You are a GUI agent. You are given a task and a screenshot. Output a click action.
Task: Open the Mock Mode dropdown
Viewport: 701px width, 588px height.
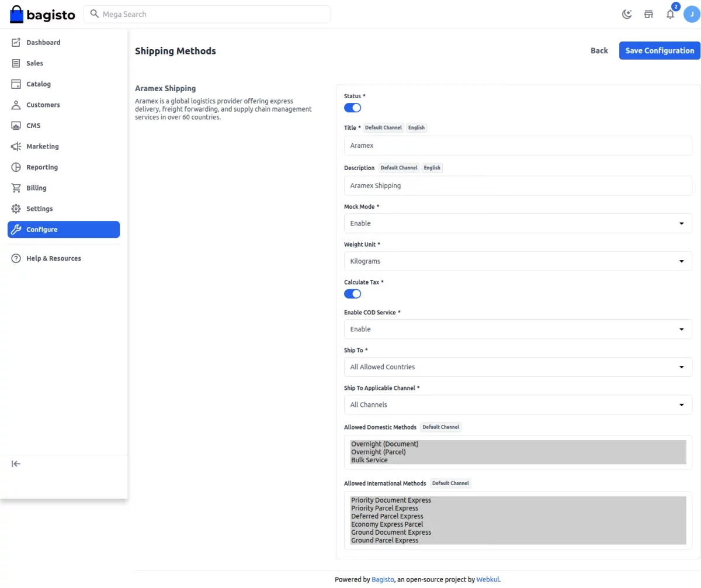(518, 223)
